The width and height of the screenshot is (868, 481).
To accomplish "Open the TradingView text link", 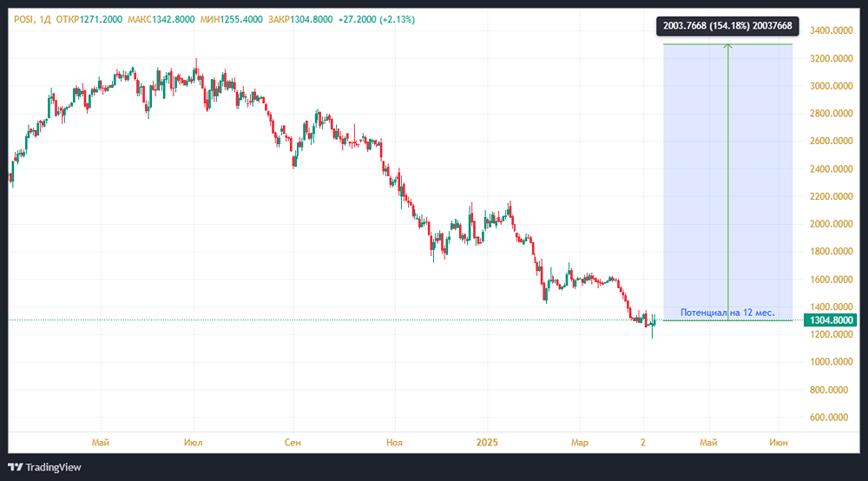I will click(x=53, y=467).
